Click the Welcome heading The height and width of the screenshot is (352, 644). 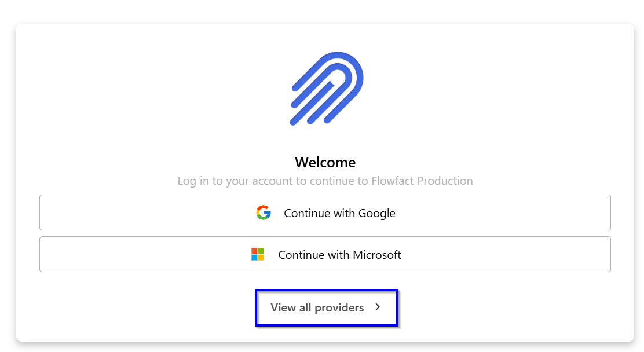325,162
